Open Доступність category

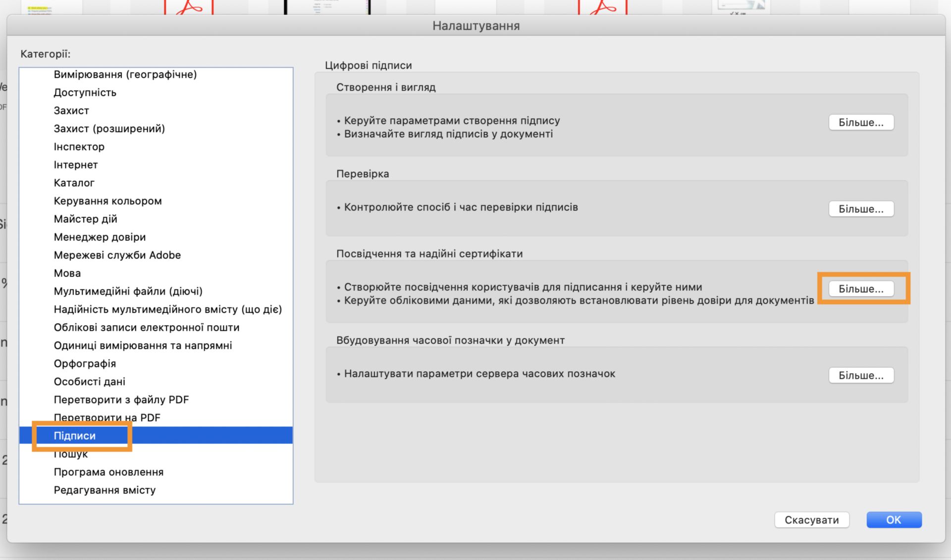pyautogui.click(x=85, y=93)
